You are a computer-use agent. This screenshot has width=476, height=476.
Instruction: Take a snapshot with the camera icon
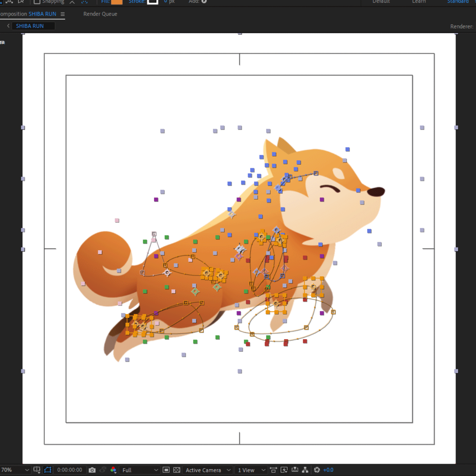[x=92, y=470]
